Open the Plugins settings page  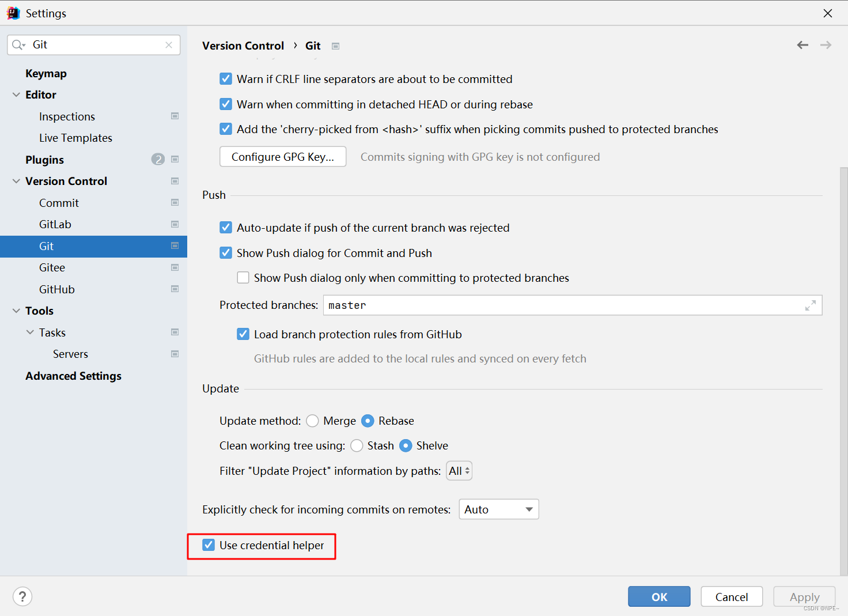pos(44,160)
